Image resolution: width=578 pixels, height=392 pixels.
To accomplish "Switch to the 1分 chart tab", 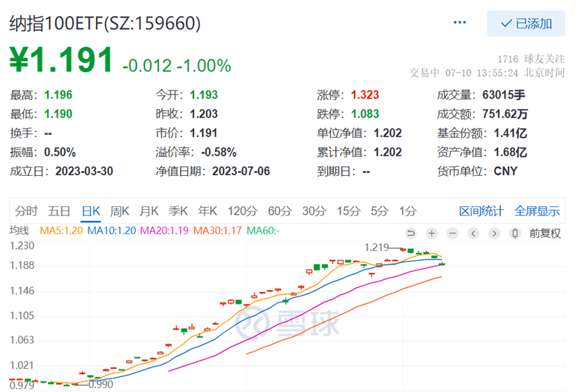I will pos(408,211).
